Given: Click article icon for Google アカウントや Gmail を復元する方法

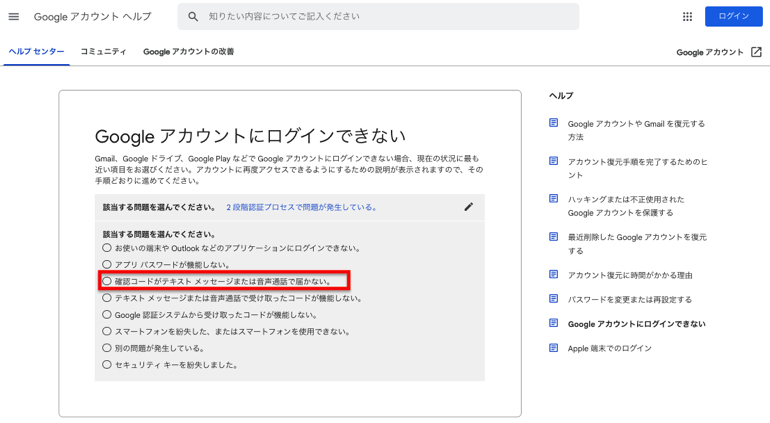Looking at the screenshot, I should point(553,123).
